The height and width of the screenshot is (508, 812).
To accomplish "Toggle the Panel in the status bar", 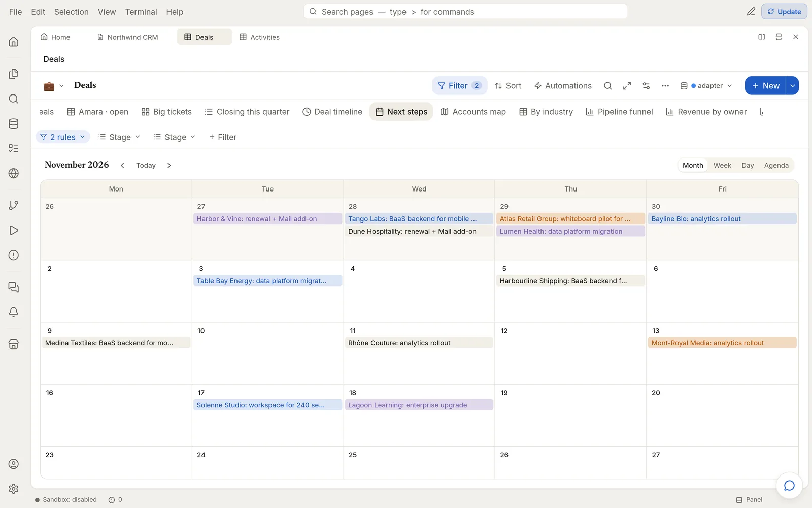I will [749, 500].
